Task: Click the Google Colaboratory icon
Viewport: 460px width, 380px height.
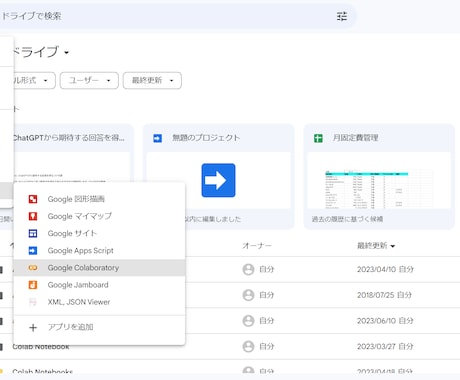Action: tap(33, 268)
